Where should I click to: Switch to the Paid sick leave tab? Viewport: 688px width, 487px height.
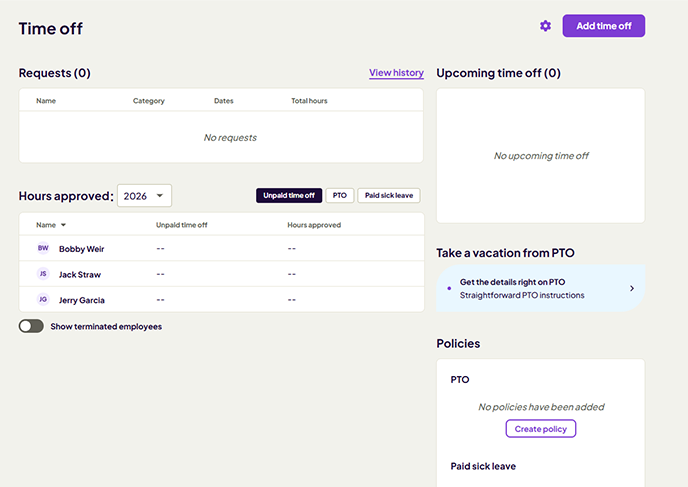tap(389, 196)
